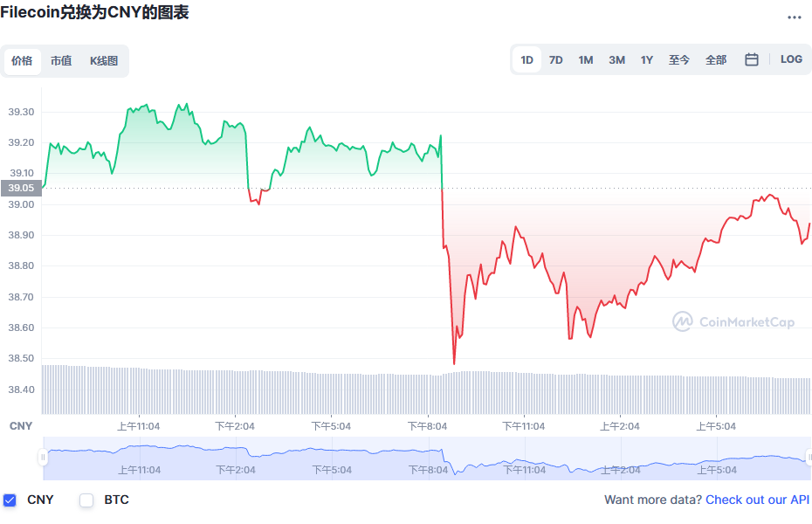The height and width of the screenshot is (524, 812).
Task: Click the right range slider handle
Action: coord(809,458)
